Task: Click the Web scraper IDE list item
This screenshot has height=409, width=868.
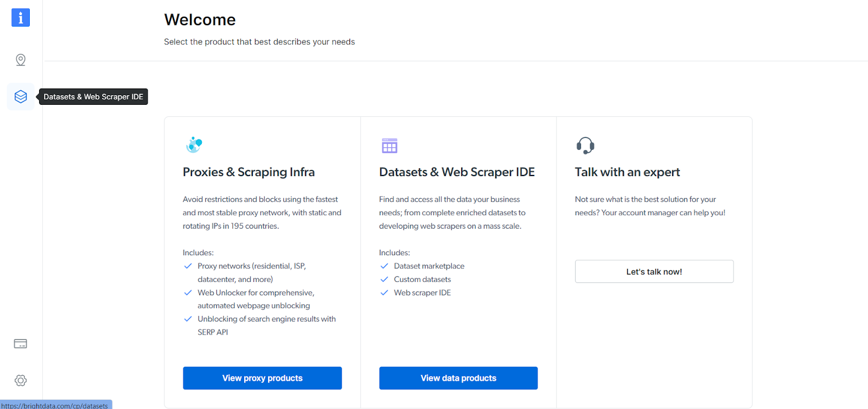Action: pos(422,293)
